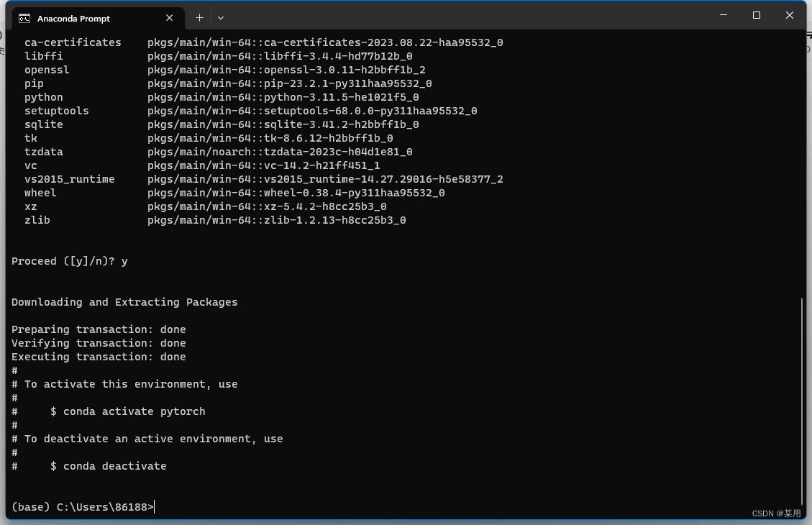Click the wheel-0.38.4-py311haa95532_0 package path
The height and width of the screenshot is (525, 812).
click(x=296, y=193)
